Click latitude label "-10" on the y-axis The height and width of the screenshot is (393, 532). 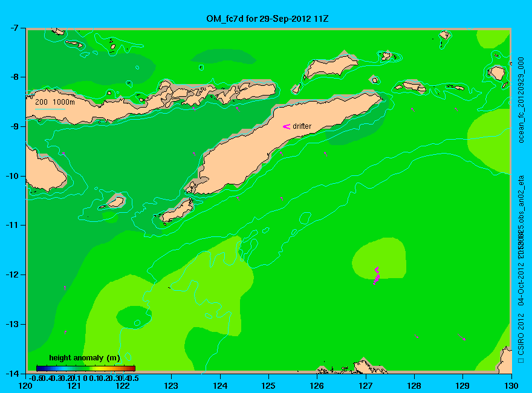[x=12, y=176]
